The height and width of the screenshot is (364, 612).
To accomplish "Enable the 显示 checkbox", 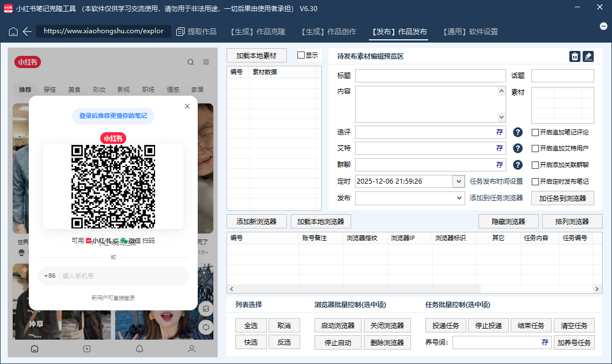I will [301, 55].
